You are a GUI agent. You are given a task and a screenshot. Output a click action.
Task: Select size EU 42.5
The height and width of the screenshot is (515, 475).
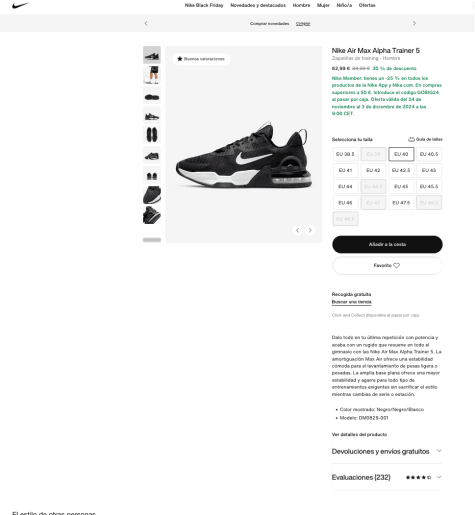[401, 170]
